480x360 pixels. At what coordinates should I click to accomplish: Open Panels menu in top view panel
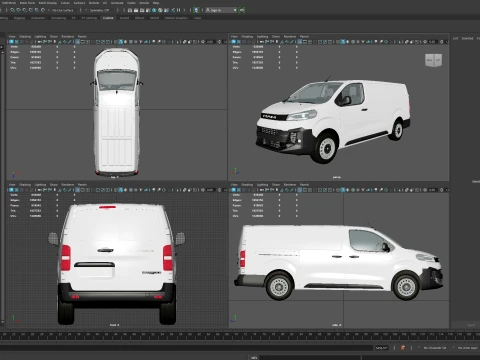pyautogui.click(x=82, y=36)
